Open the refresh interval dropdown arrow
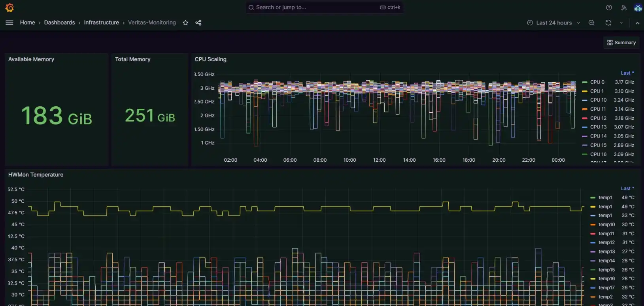644x306 pixels. pos(621,23)
